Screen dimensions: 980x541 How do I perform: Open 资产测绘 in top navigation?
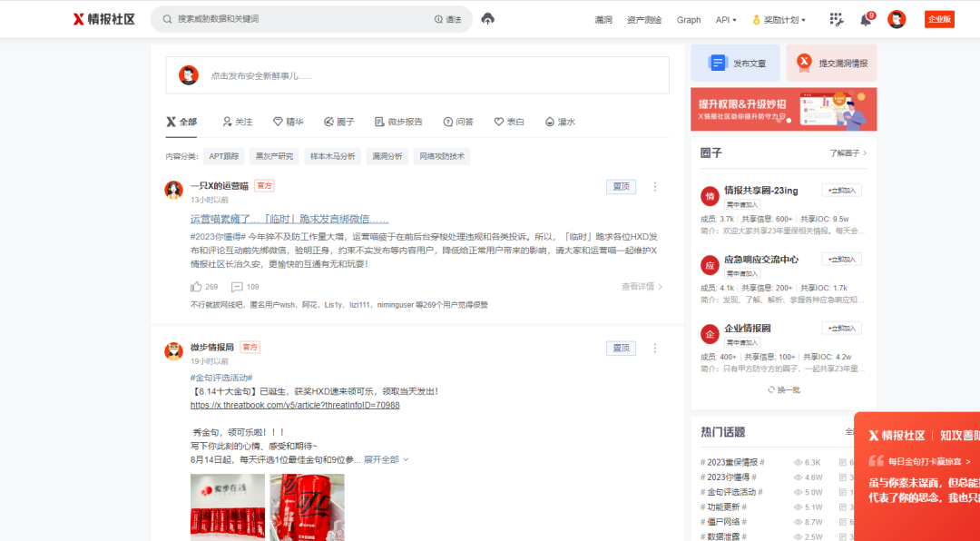644,20
